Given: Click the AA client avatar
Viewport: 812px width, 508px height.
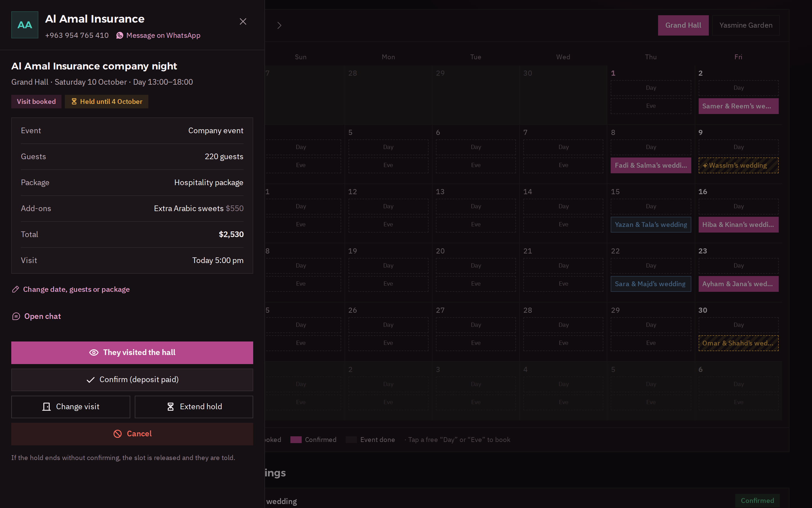Looking at the screenshot, I should pyautogui.click(x=25, y=25).
